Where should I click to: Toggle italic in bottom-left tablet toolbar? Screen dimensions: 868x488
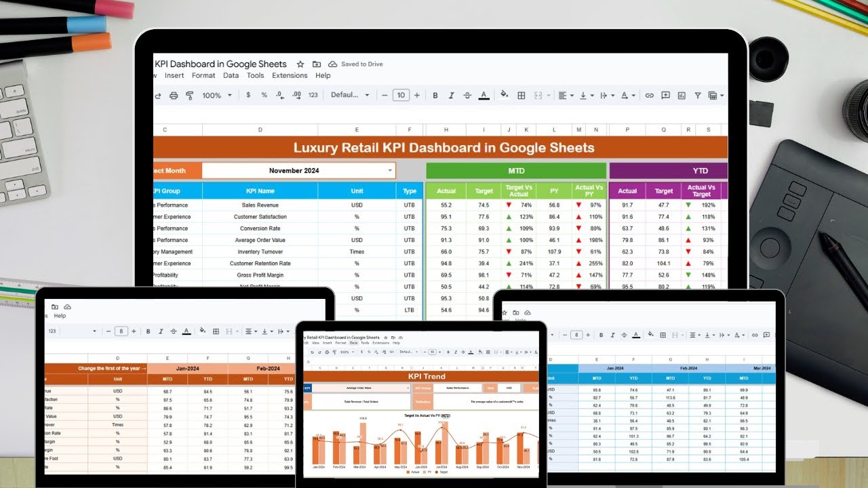pos(160,331)
